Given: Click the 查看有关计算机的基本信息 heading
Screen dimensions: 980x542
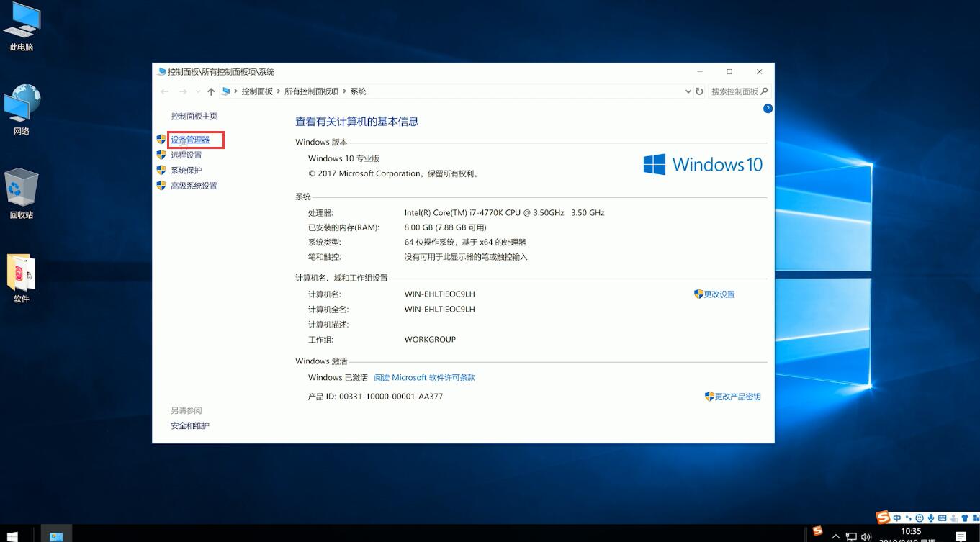Looking at the screenshot, I should 357,122.
